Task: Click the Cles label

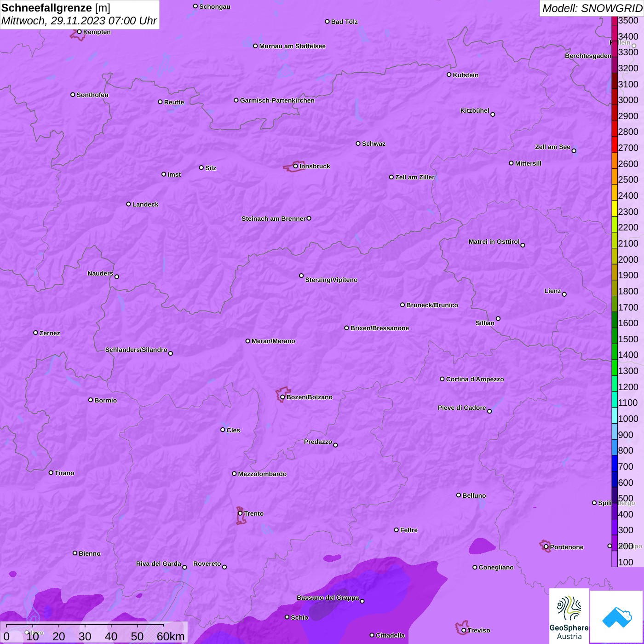Action: tap(233, 430)
